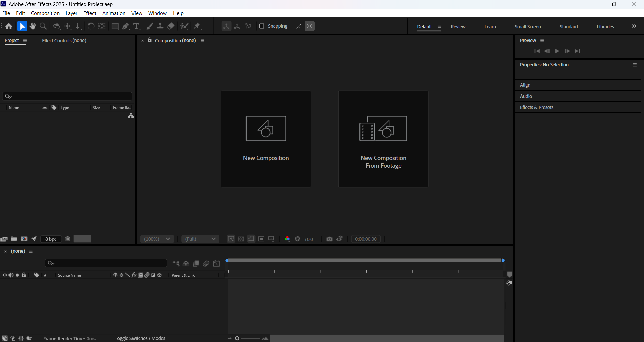
Task: Select the Hand tool in the toolbar
Action: (33, 26)
